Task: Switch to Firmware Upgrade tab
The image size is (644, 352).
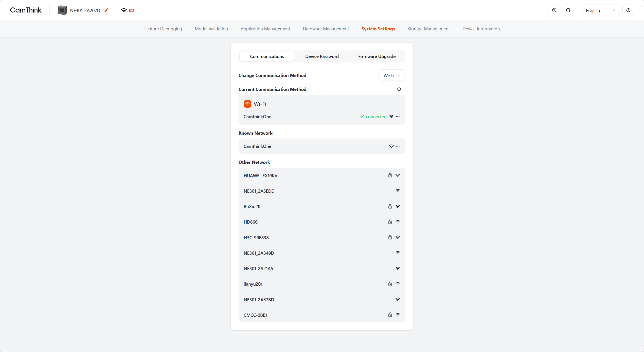Action: (377, 56)
